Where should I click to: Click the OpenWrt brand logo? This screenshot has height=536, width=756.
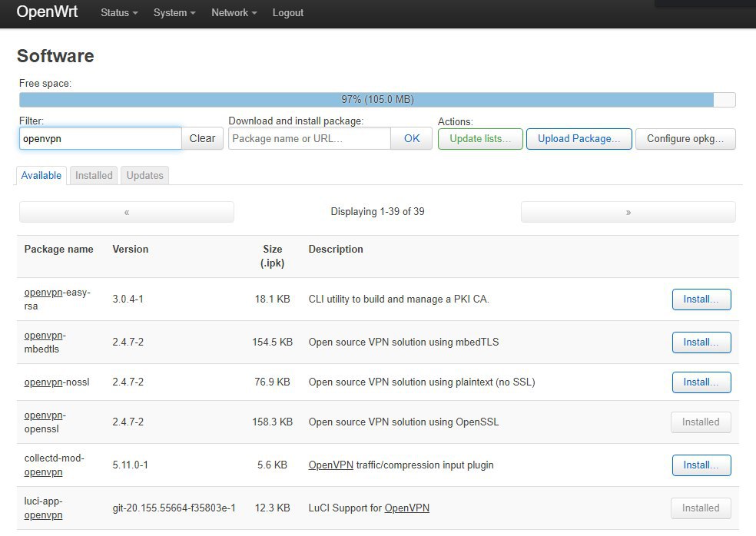[x=47, y=12]
